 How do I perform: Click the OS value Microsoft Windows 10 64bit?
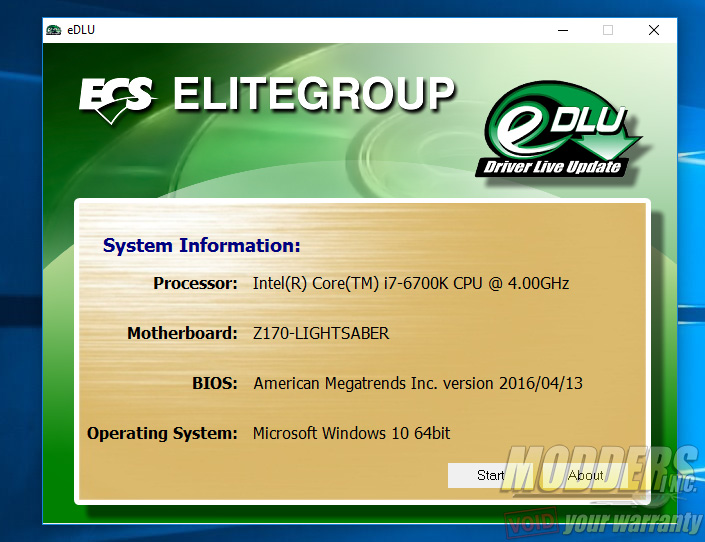(x=351, y=433)
